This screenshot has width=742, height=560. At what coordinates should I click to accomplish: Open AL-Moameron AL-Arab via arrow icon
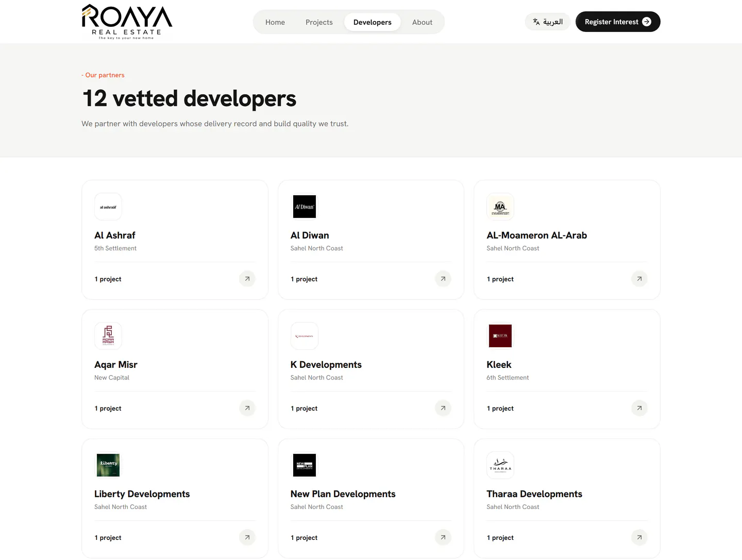[639, 279]
